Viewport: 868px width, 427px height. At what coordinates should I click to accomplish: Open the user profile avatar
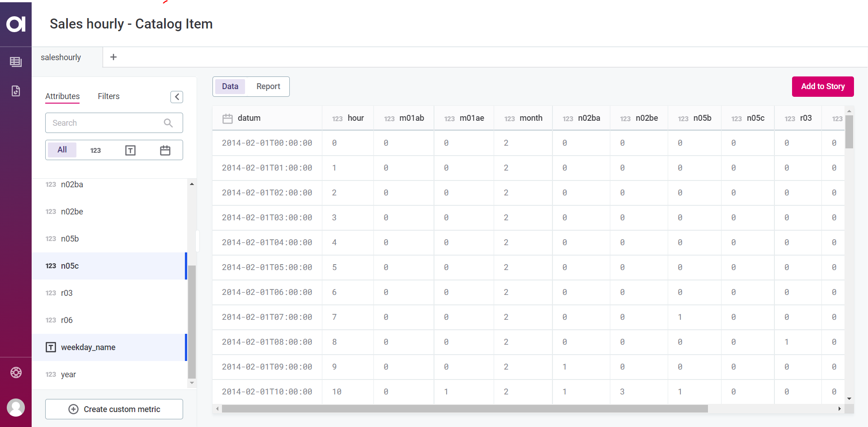click(16, 408)
